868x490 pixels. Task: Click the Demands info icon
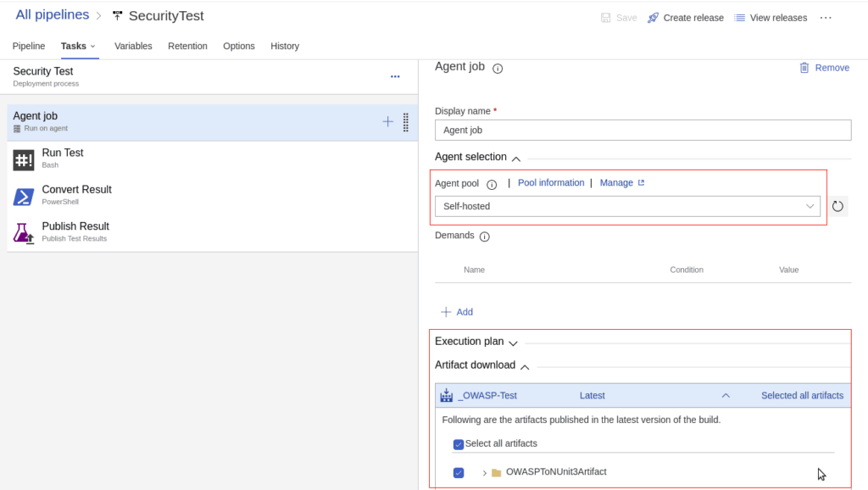coord(484,237)
